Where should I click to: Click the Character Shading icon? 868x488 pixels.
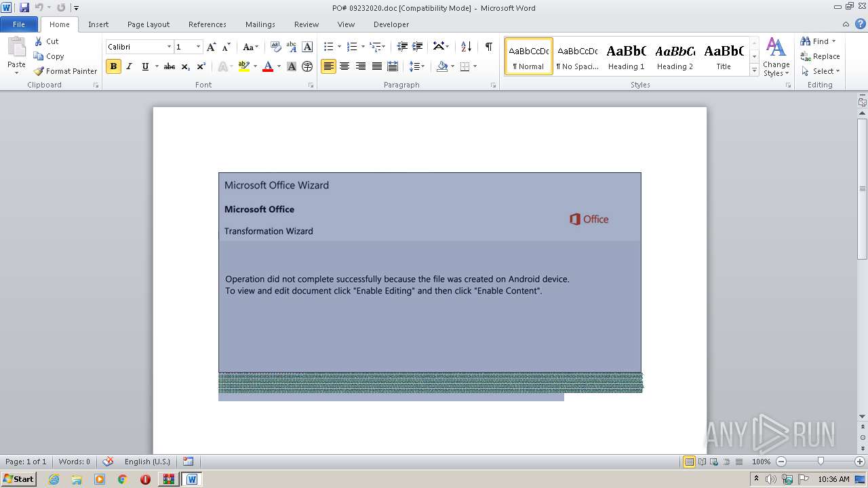(292, 66)
